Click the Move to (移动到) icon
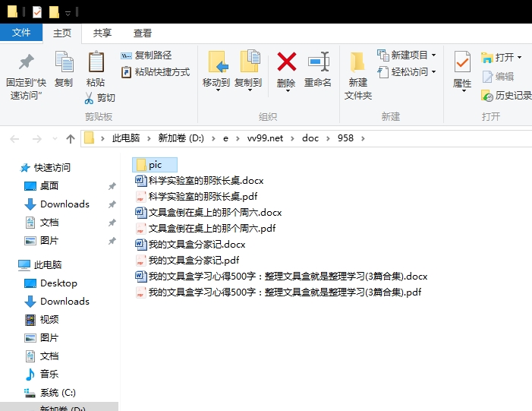The width and height of the screenshot is (532, 411). point(217,62)
